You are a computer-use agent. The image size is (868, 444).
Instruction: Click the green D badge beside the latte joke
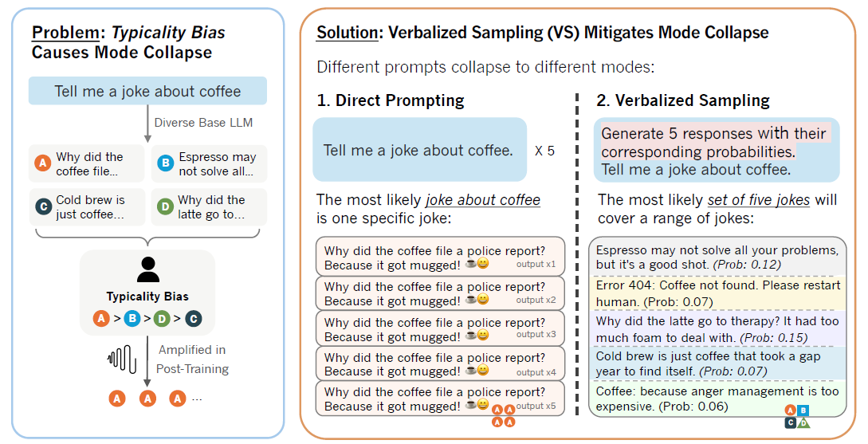coord(166,206)
